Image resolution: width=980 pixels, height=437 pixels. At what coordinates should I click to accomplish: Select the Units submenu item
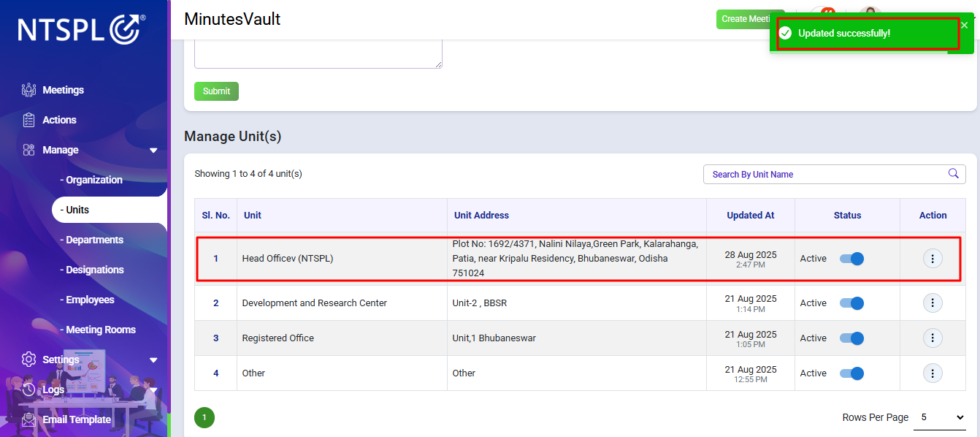click(x=110, y=210)
